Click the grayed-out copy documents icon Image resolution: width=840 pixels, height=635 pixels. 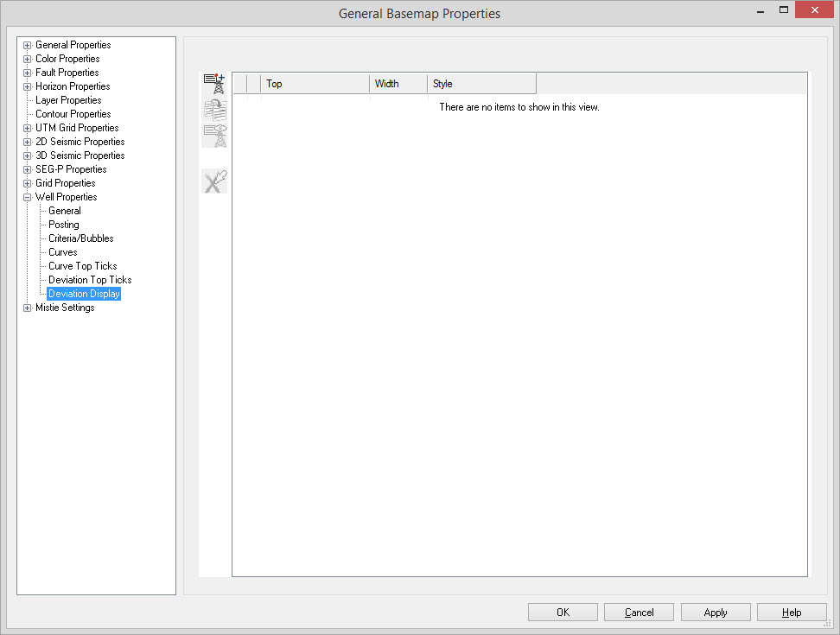(x=214, y=110)
